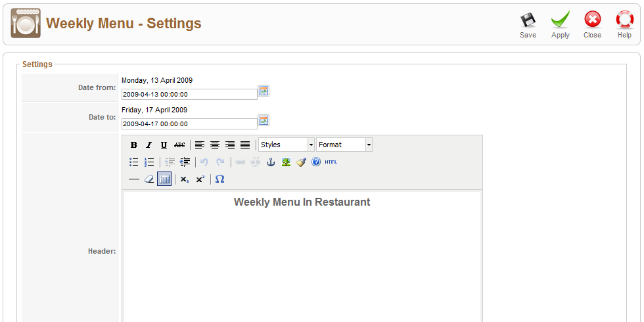644x322 pixels.
Task: Open the Styles dropdown
Action: pyautogui.click(x=287, y=145)
